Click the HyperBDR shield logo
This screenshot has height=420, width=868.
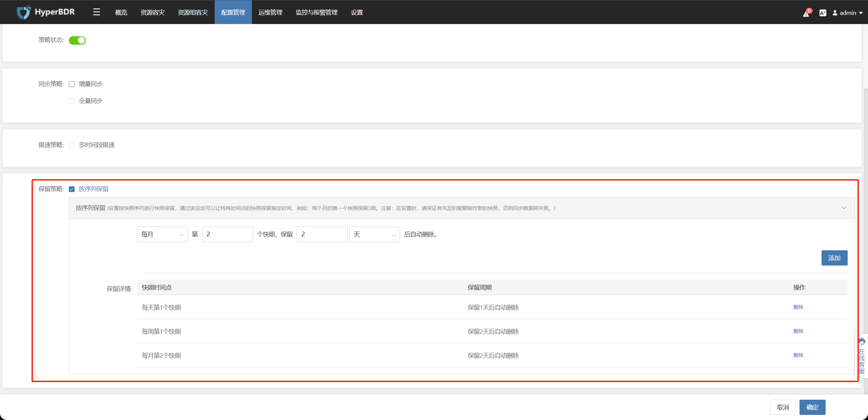point(24,12)
